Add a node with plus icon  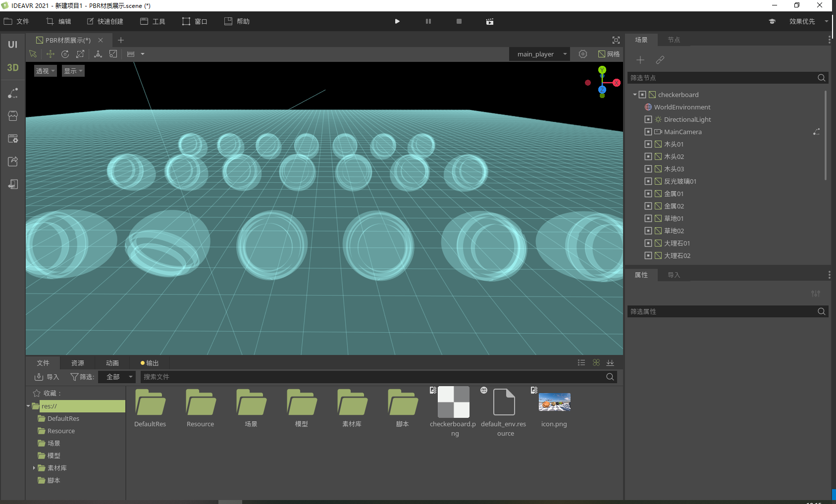(640, 60)
